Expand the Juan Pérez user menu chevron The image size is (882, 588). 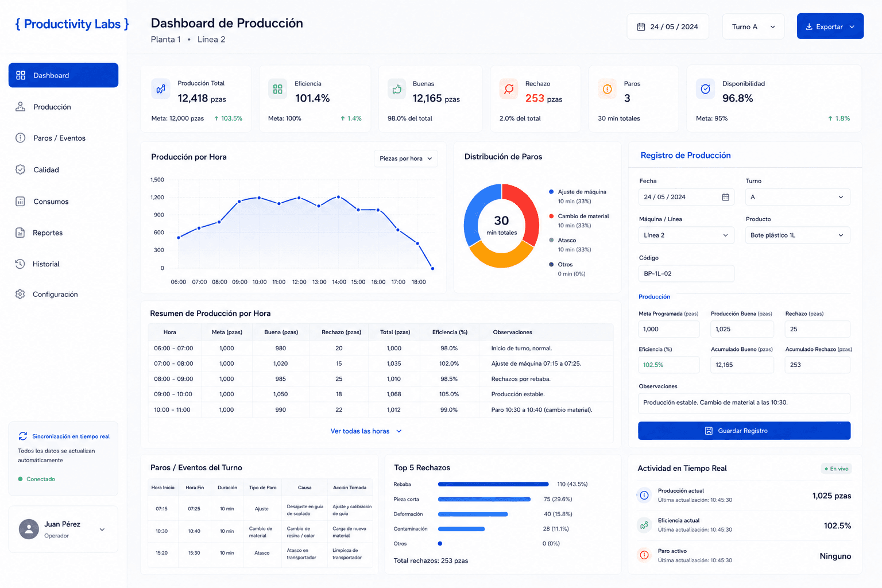(x=102, y=529)
